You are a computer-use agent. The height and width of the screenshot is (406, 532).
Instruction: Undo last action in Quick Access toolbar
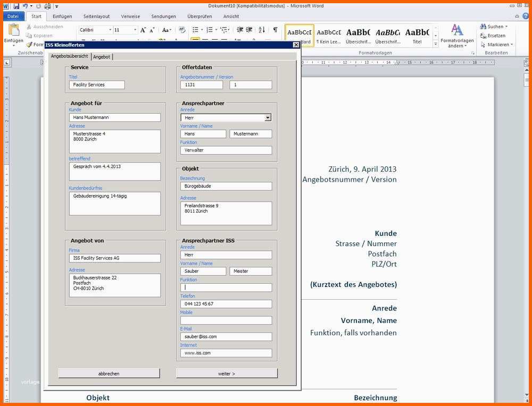point(25,6)
